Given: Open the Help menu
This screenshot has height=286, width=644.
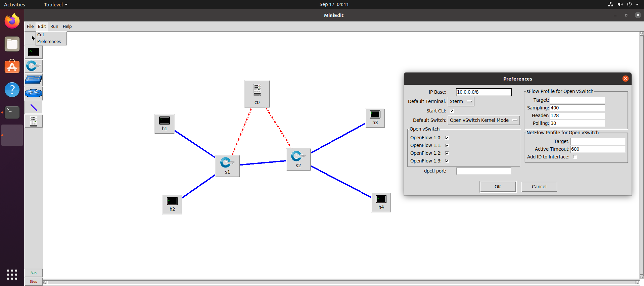Looking at the screenshot, I should click(67, 26).
